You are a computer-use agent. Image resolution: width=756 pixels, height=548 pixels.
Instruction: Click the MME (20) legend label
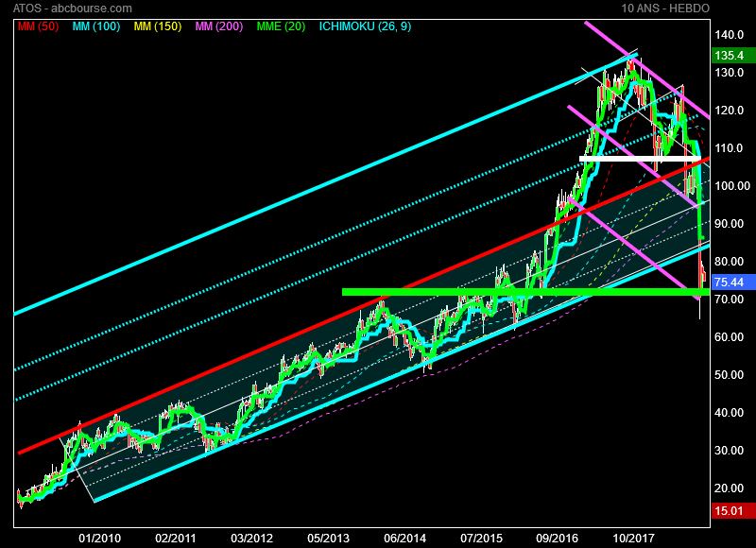point(281,26)
